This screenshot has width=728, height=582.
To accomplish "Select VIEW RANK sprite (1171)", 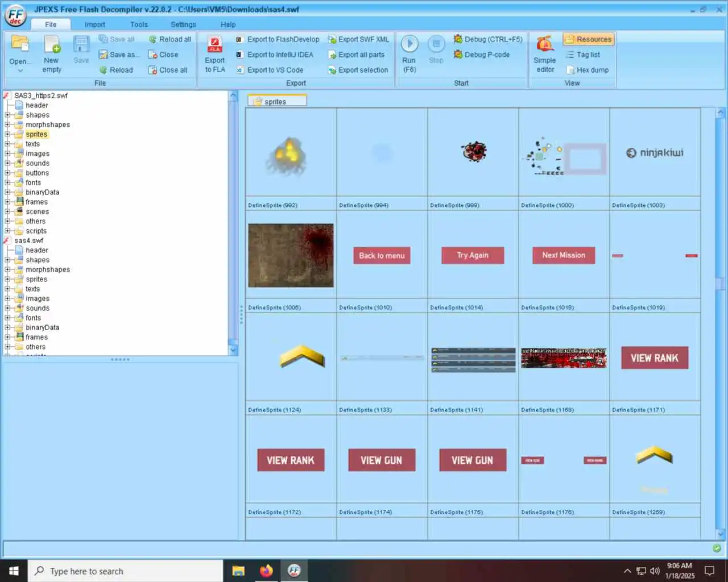I will click(655, 358).
